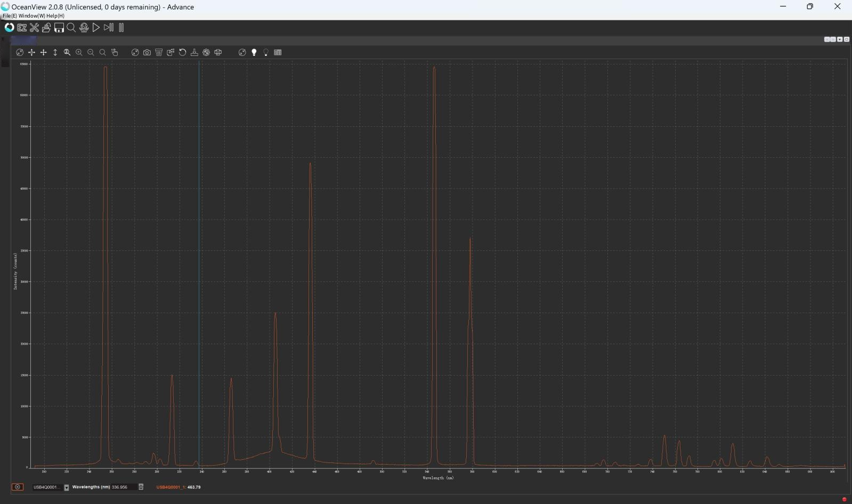Click the zoom in magnifier icon

point(79,52)
